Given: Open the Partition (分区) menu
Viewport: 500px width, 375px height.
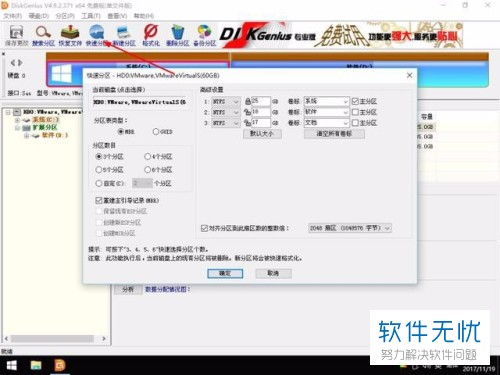Looking at the screenshot, I should coord(65,16).
